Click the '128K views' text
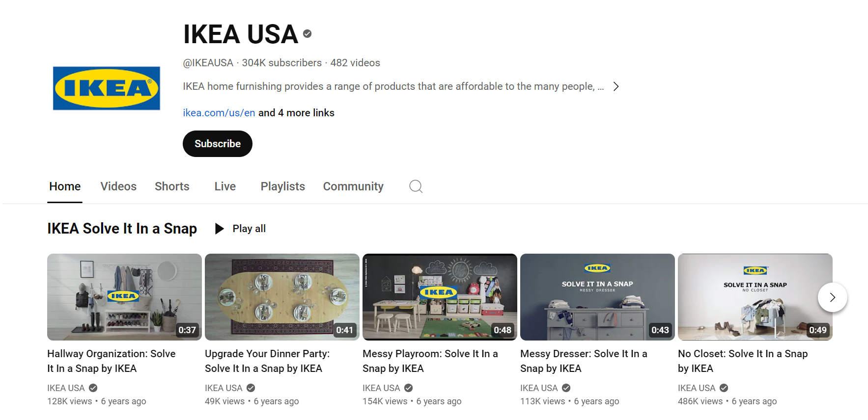 tap(70, 401)
